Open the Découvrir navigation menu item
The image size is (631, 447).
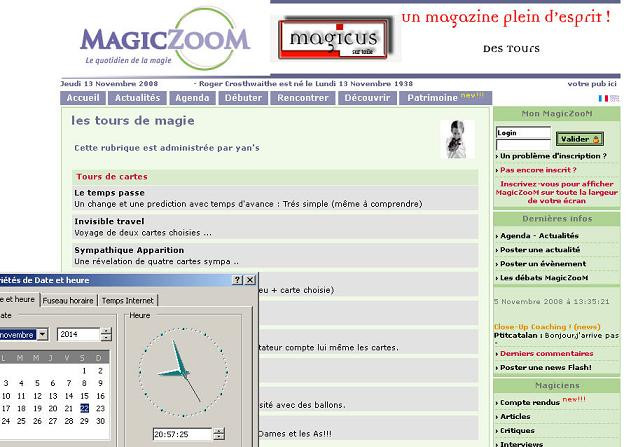(x=367, y=98)
